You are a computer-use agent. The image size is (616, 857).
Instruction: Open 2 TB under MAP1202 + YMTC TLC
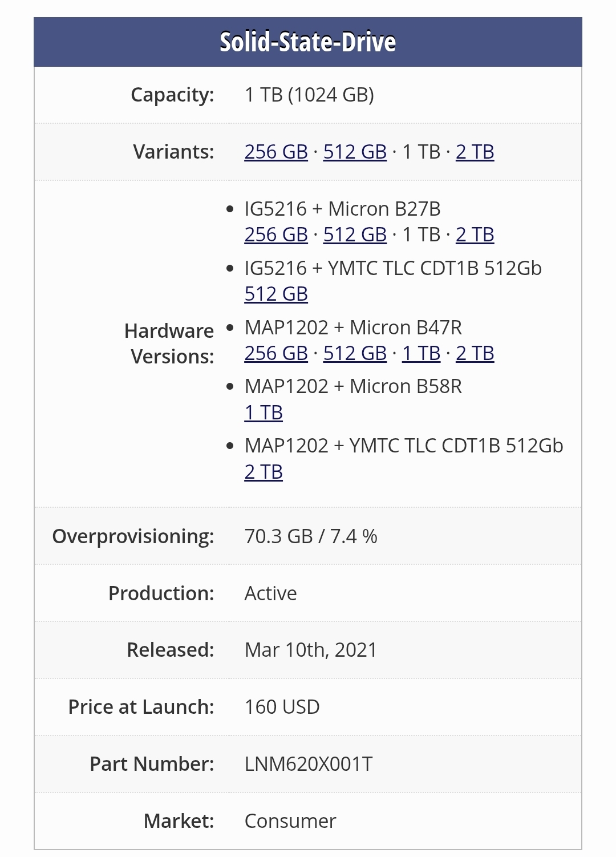click(x=264, y=472)
